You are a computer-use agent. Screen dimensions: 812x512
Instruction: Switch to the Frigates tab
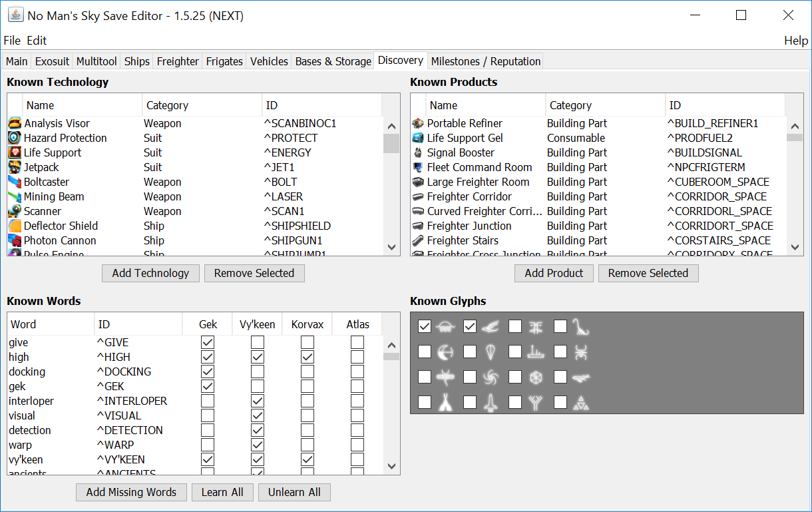(224, 61)
